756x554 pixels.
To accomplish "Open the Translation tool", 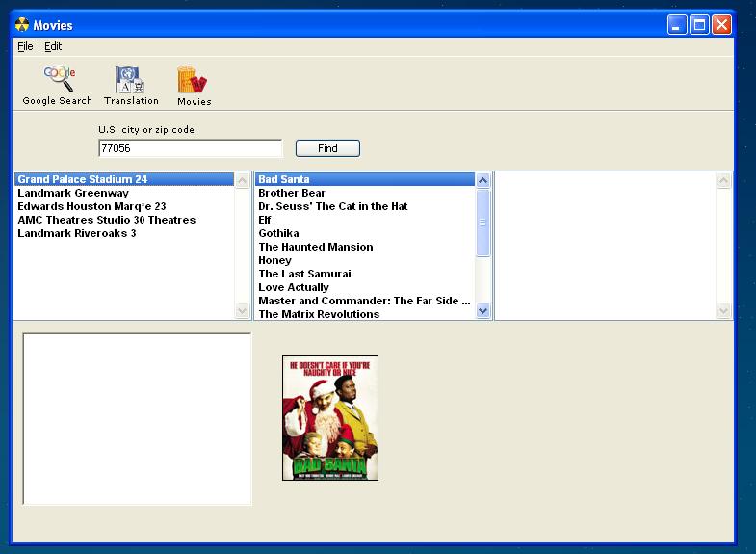I will click(x=131, y=86).
